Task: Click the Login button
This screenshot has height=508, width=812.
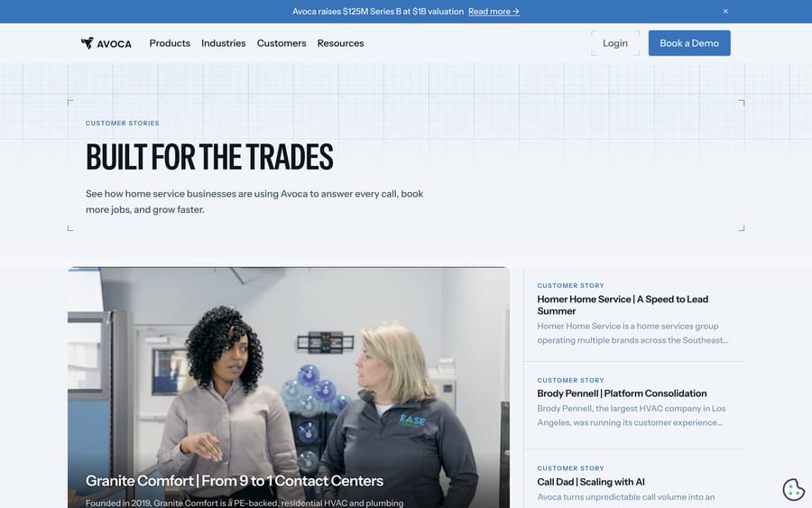Action: click(x=615, y=43)
